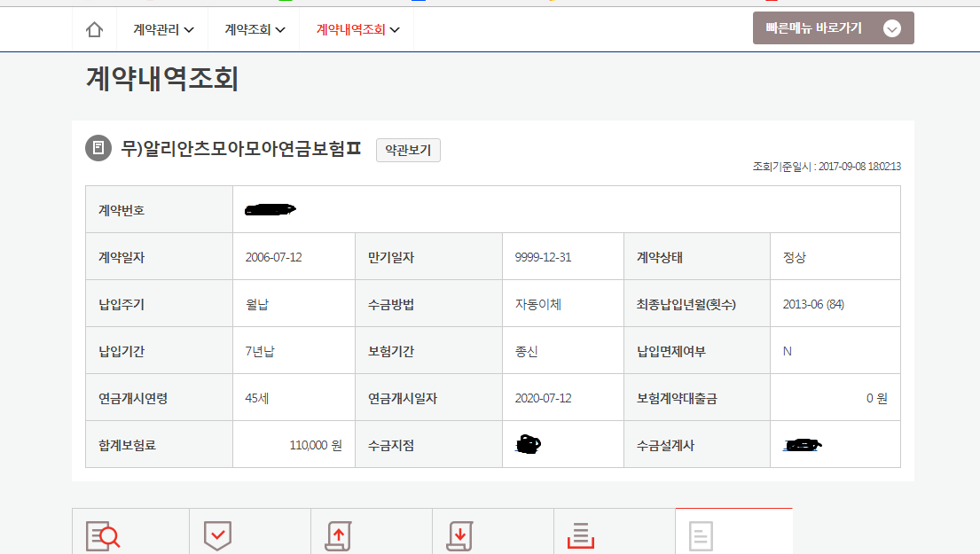
Task: Click the 약관보기 button
Action: [x=408, y=150]
